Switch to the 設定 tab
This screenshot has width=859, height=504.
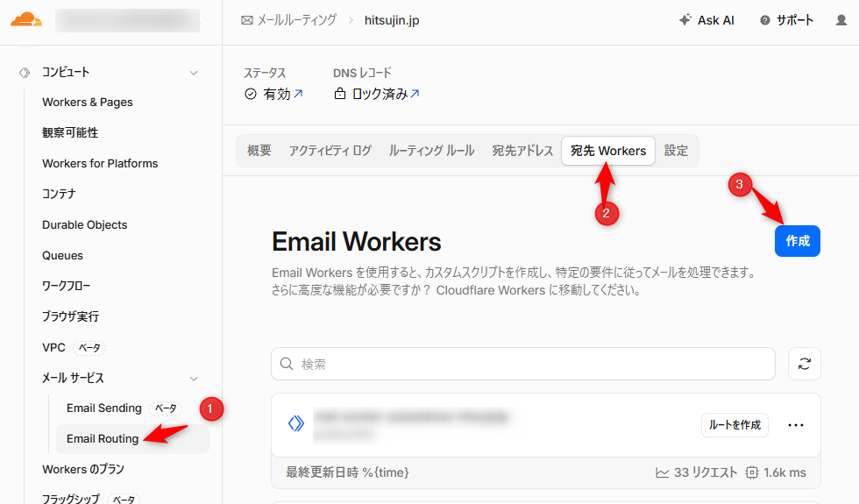(x=676, y=151)
